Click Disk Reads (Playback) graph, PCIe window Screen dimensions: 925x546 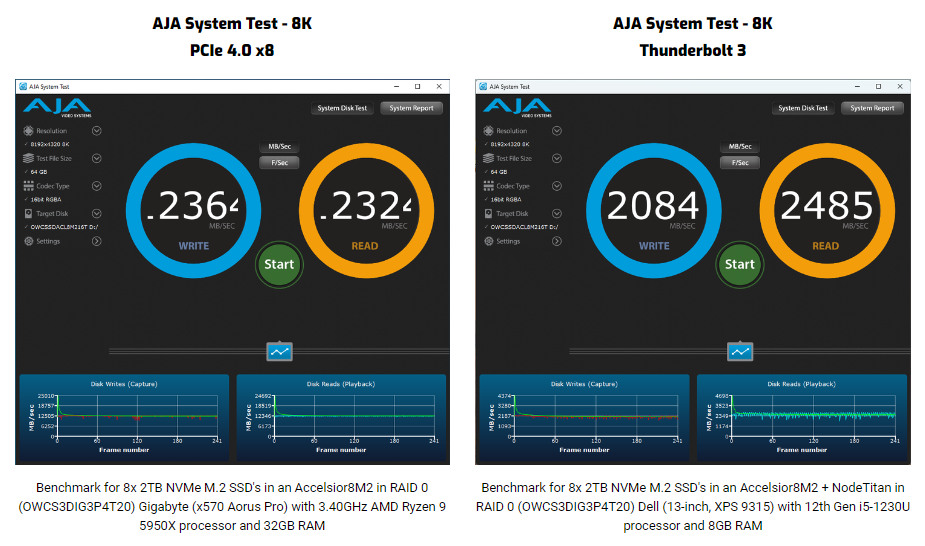(341, 417)
